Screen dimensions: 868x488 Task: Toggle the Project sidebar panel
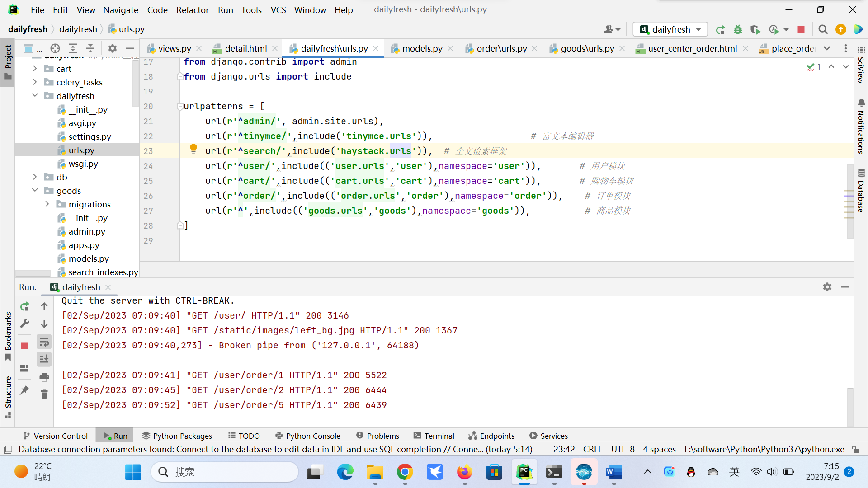click(x=8, y=62)
